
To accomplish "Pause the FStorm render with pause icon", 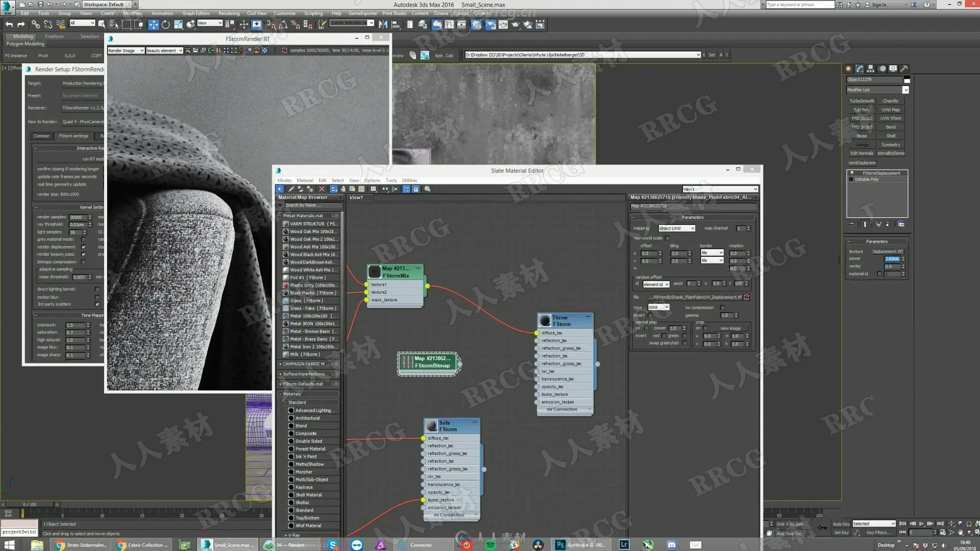I will [218, 51].
